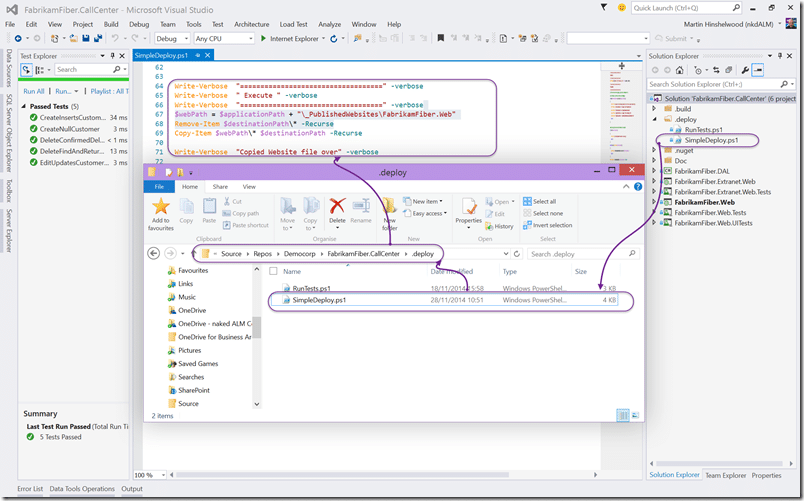
Task: Open the Analyze menu
Action: click(329, 24)
